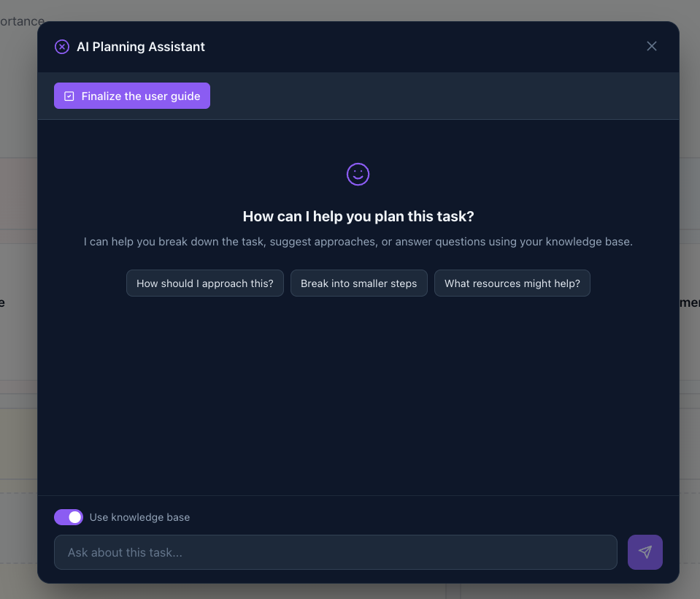Click the description text mentioning knowledge base
Viewport: 700px width, 599px height.
click(x=358, y=241)
